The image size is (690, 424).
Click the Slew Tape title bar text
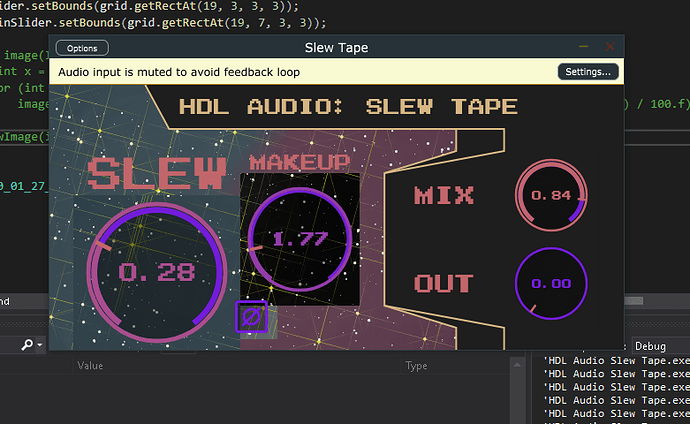coord(337,48)
